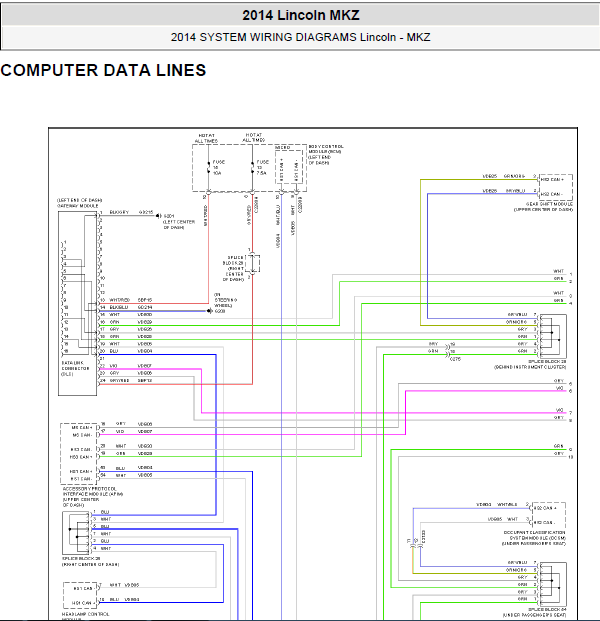Select the "BODY CONTROL MODULE (BCM)" label
This screenshot has width=600, height=621.
(326, 149)
